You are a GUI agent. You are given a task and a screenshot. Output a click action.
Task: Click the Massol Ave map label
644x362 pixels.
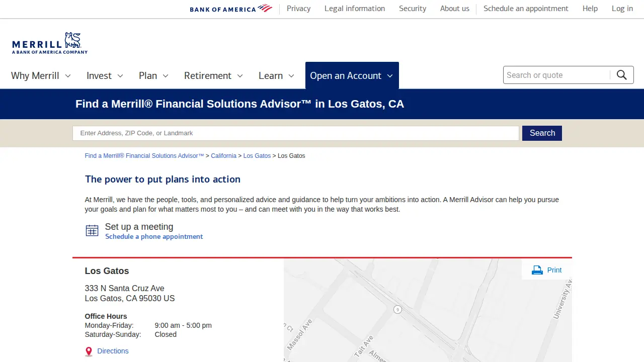pyautogui.click(x=299, y=334)
